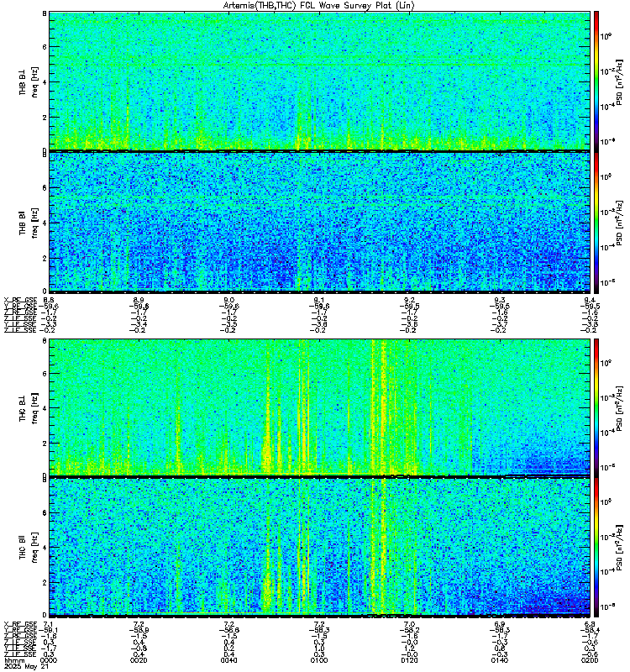
Task: Click the color bar beside THB B-perpendicular panel
Action: click(x=596, y=81)
